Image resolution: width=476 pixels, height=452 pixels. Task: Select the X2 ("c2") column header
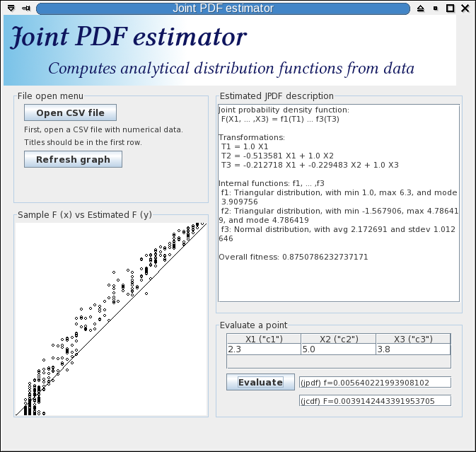(338, 339)
